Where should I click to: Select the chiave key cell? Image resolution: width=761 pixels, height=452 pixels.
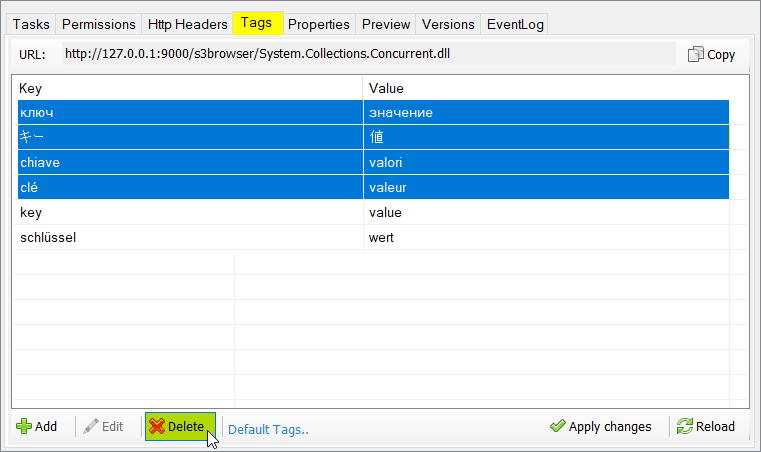190,162
